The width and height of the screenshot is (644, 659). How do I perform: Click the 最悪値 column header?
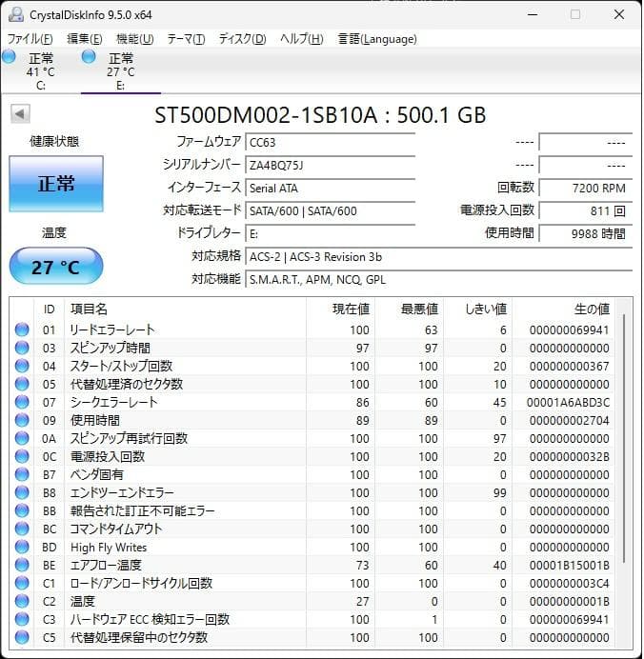409,310
